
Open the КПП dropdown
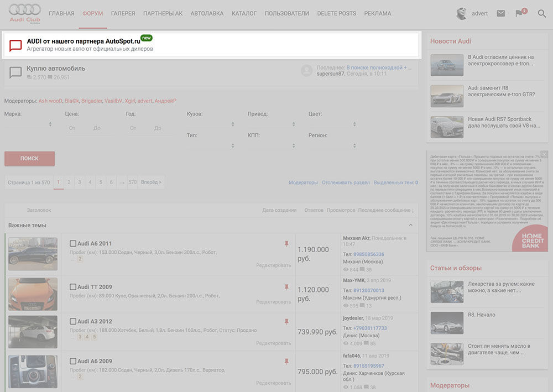[272, 145]
